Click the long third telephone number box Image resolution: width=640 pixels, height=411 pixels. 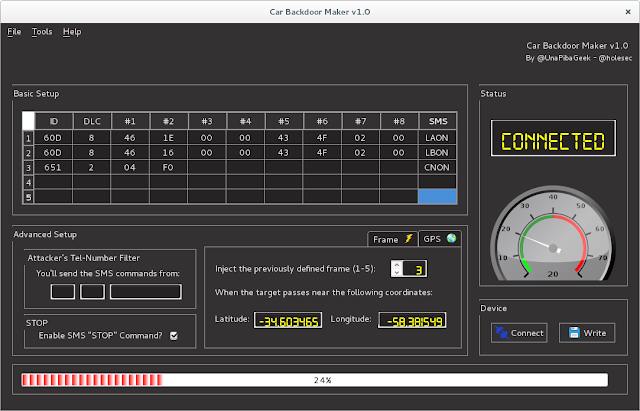pyautogui.click(x=146, y=292)
